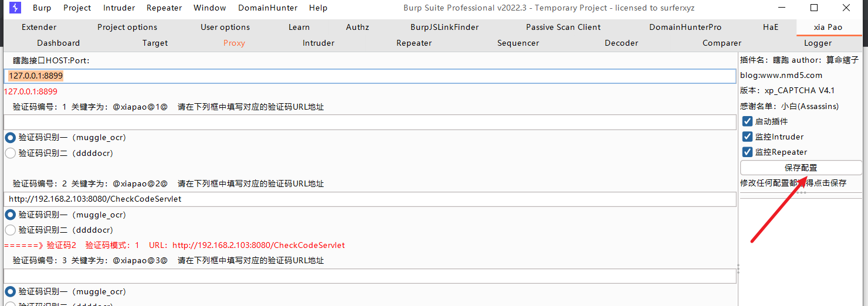The image size is (868, 306).
Task: Switch to the DomainHunterPro tab
Action: coord(686,27)
